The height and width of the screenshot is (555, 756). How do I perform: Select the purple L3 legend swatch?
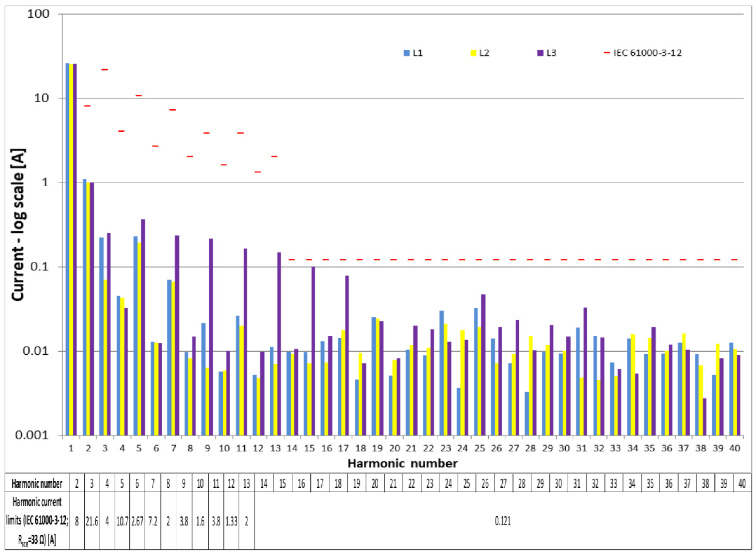pyautogui.click(x=541, y=53)
